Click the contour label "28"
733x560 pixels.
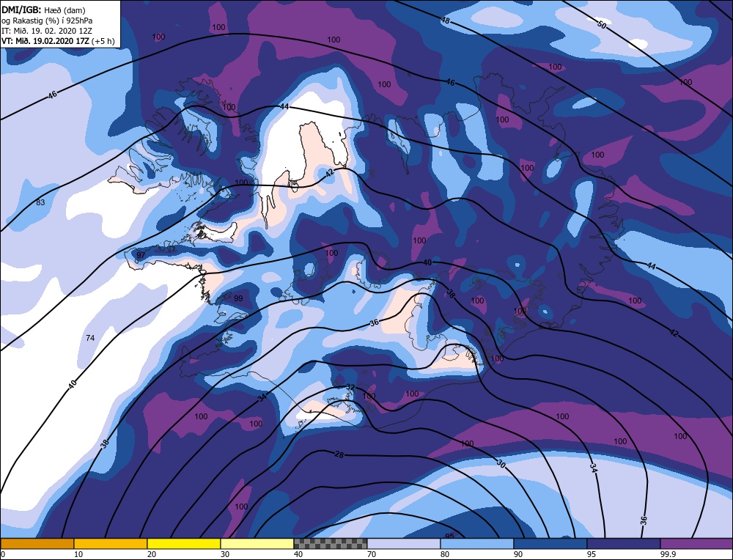coord(339,454)
